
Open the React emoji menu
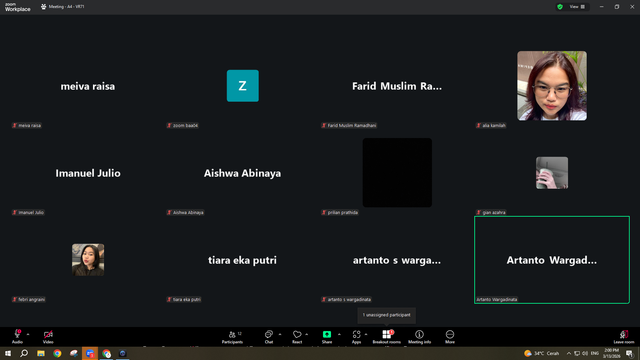pyautogui.click(x=297, y=337)
